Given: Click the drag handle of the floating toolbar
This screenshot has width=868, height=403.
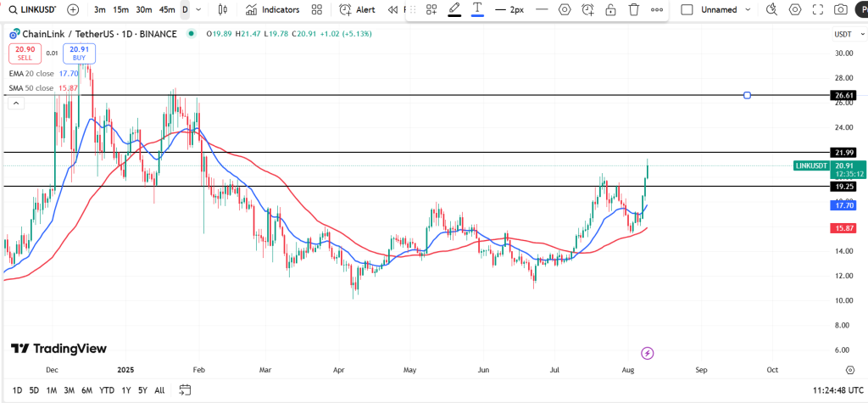Looking at the screenshot, I should coord(412,9).
